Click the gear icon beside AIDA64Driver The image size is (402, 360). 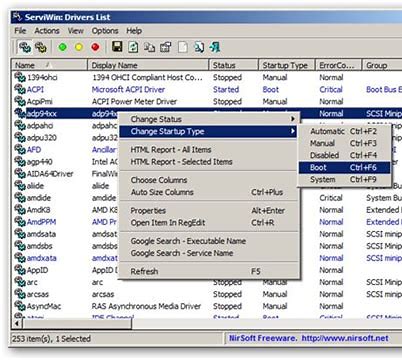(20, 173)
